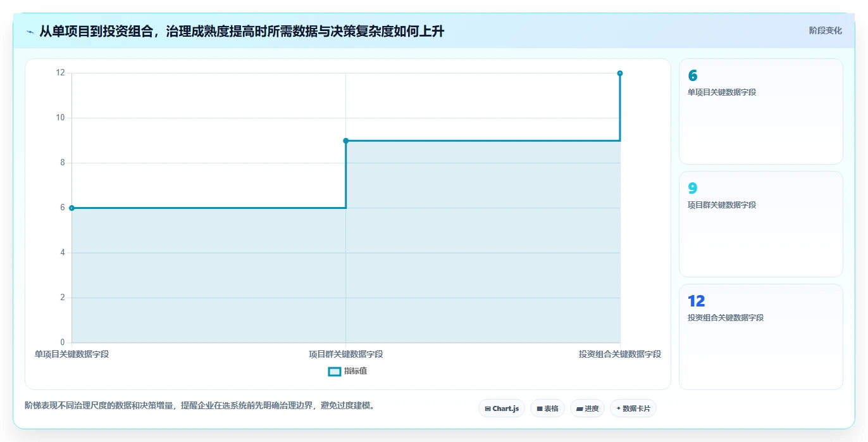Click the card value 6

[x=693, y=76]
